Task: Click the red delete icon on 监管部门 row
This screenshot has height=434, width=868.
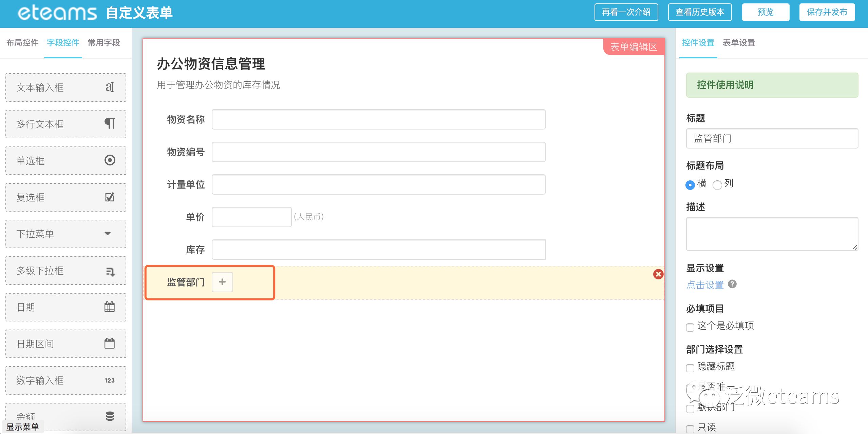Action: click(658, 274)
